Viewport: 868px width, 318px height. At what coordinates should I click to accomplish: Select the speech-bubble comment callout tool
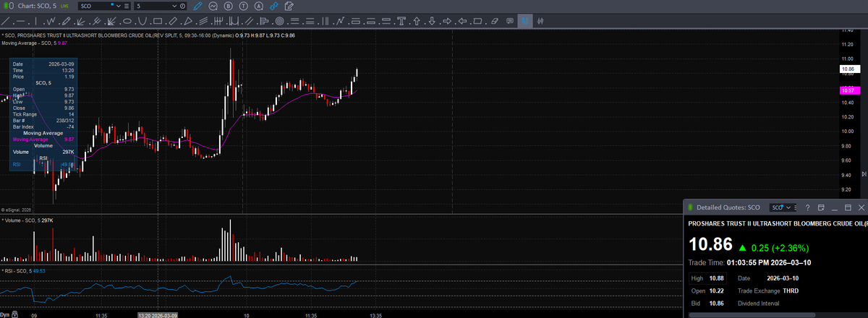tap(509, 21)
